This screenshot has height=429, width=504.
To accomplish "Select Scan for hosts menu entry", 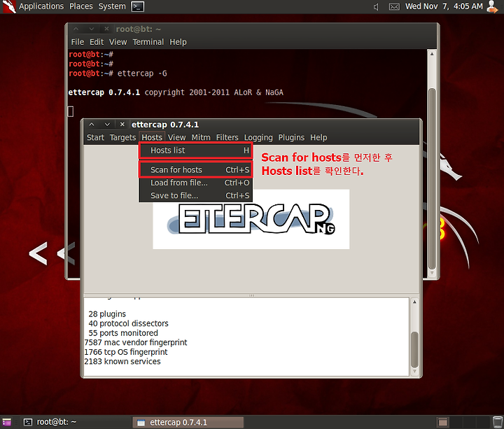I will tap(196, 169).
